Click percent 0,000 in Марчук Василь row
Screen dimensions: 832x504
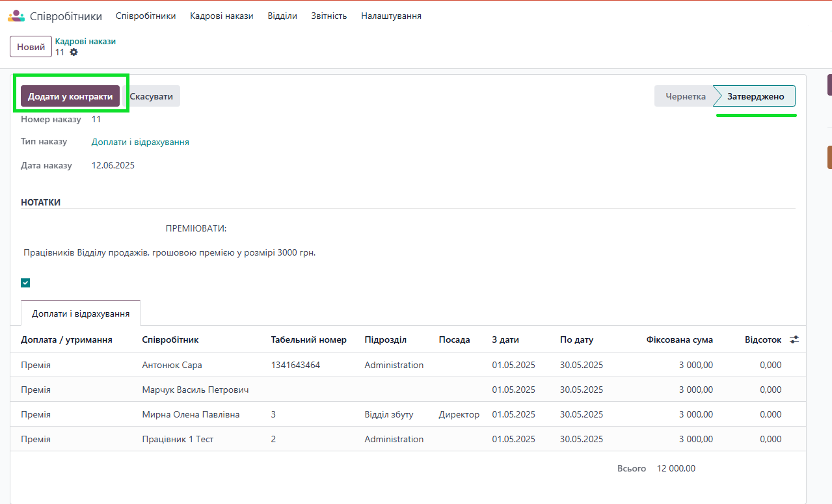pyautogui.click(x=771, y=390)
